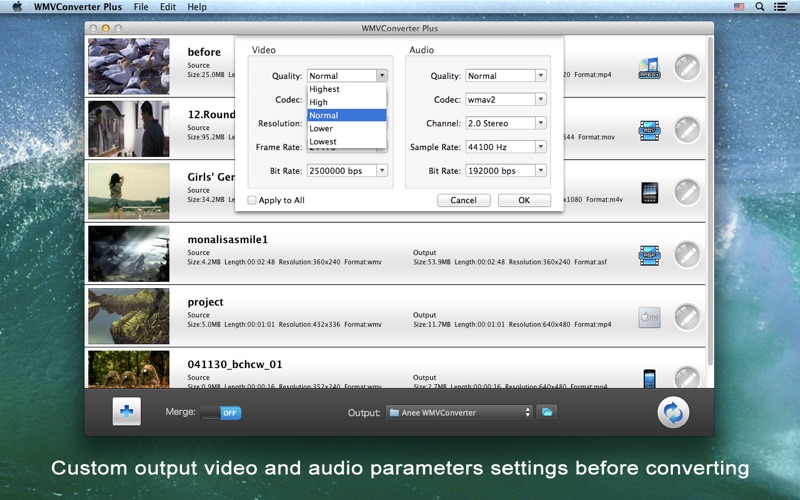Viewport: 800px width, 500px height.
Task: Start conversion with the circular arrows button
Action: pyautogui.click(x=673, y=412)
